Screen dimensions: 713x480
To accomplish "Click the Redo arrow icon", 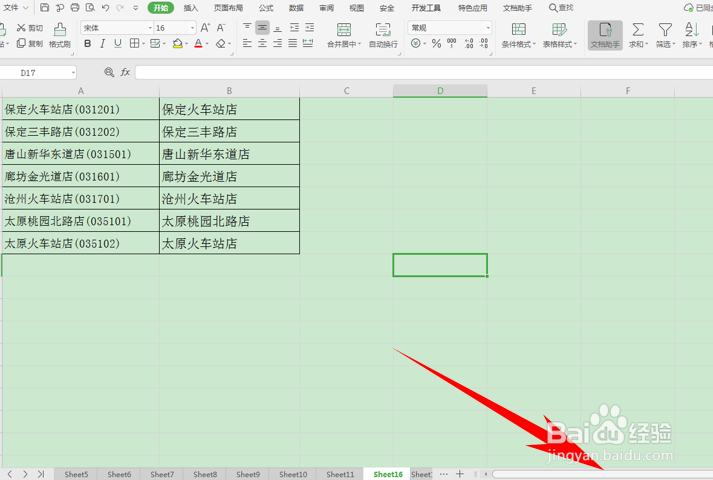I will coord(120,8).
